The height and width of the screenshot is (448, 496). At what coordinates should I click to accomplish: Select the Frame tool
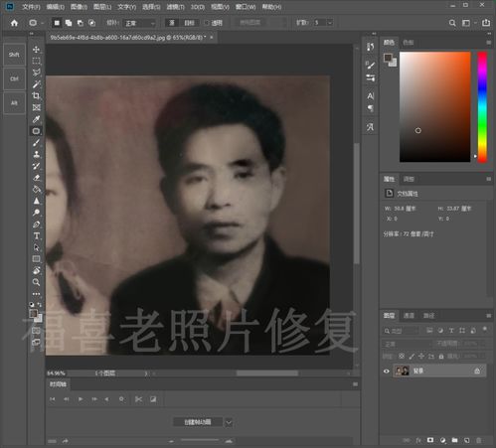(x=37, y=107)
